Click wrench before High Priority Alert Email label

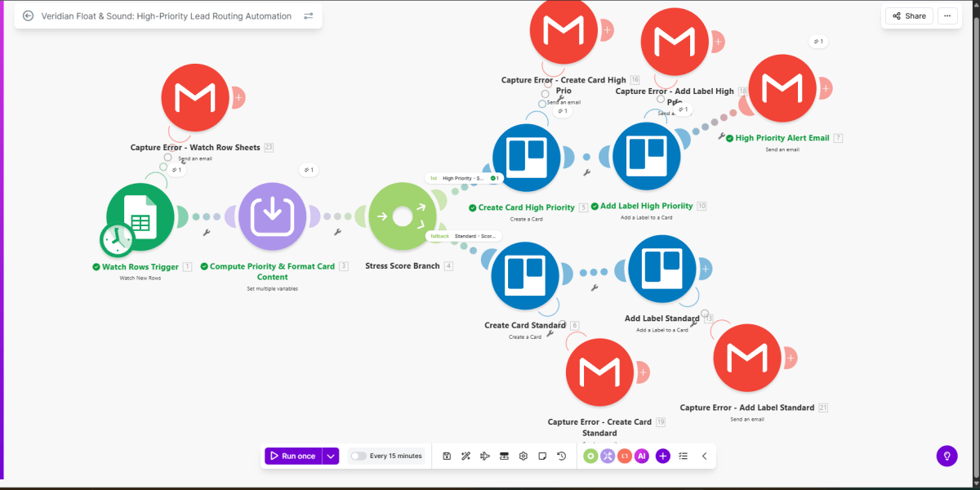click(x=722, y=137)
